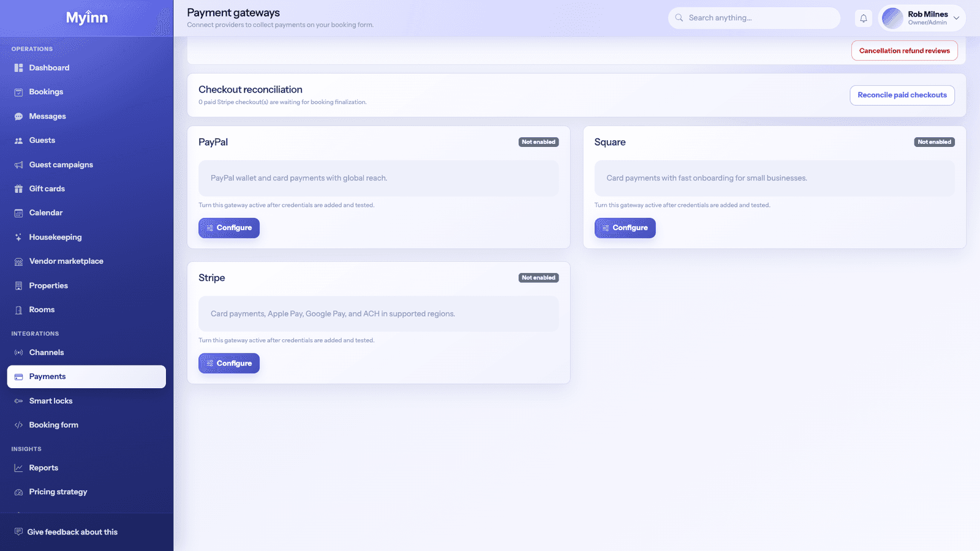Click the Booking form code icon
980x551 pixels.
pos(18,425)
